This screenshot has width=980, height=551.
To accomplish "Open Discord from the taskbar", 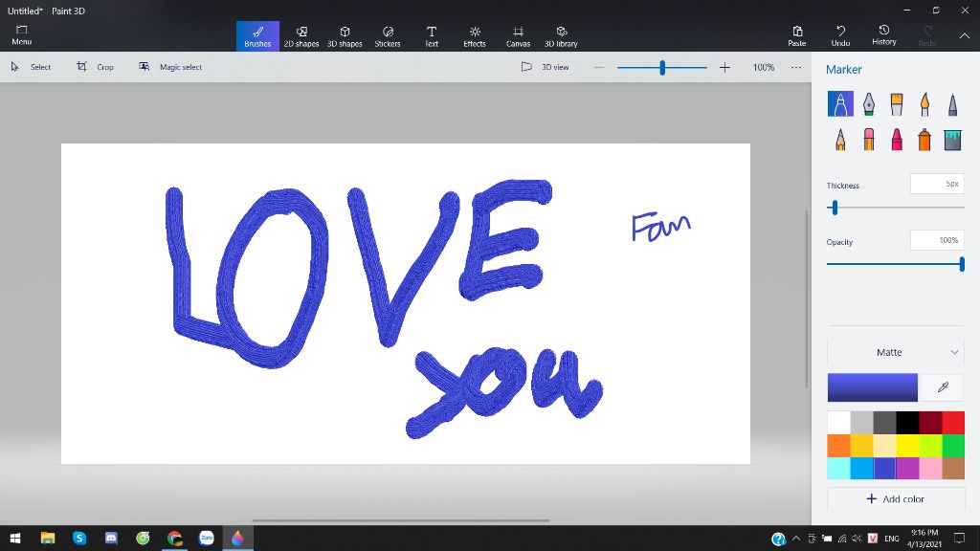I will 111,538.
